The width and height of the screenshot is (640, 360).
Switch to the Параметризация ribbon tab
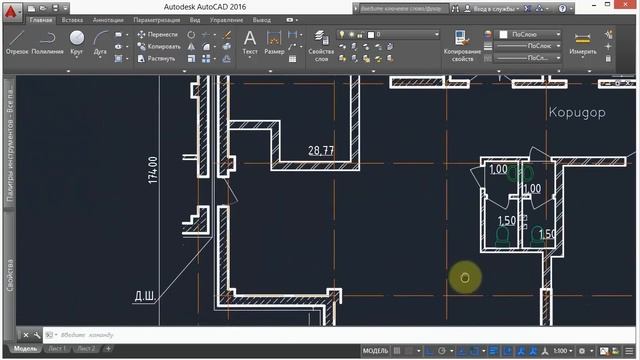[157, 20]
